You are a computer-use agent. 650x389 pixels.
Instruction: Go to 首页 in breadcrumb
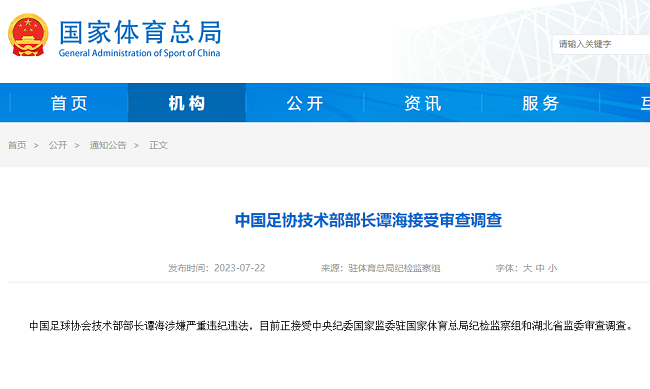pos(17,145)
